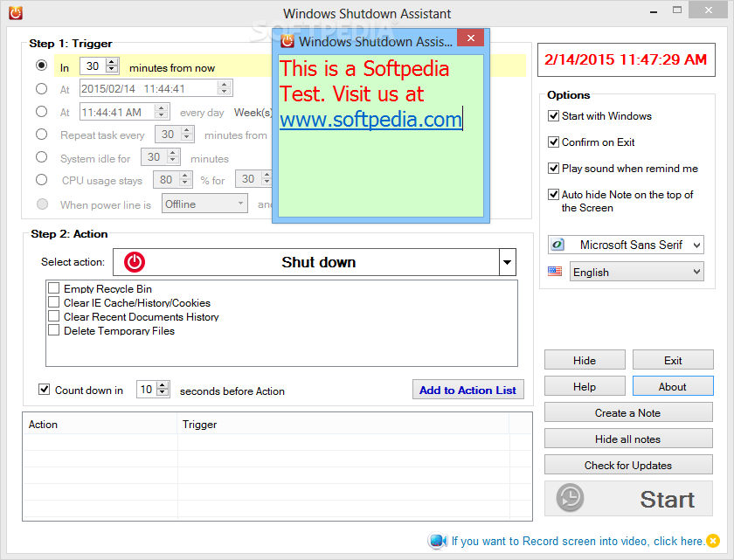Screen dimensions: 734x560
Task: Check Clear IE Cache/History/Cookies option
Action: click(54, 301)
